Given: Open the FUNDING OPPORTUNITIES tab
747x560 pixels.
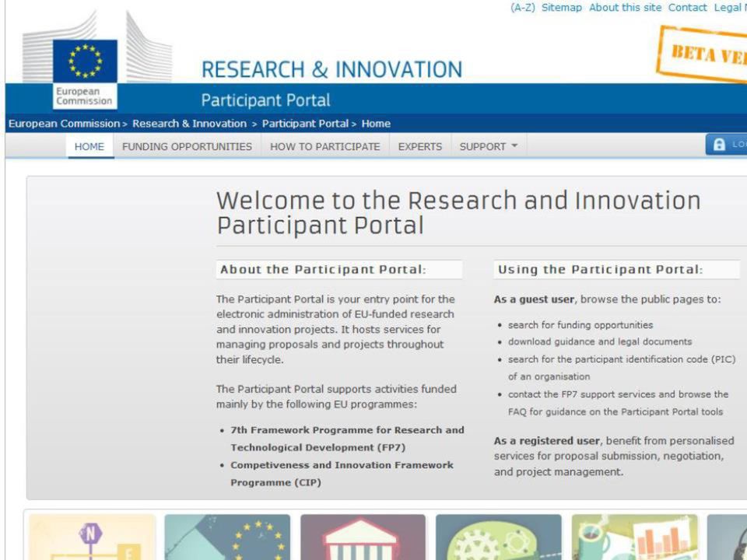Looking at the screenshot, I should pyautogui.click(x=187, y=146).
